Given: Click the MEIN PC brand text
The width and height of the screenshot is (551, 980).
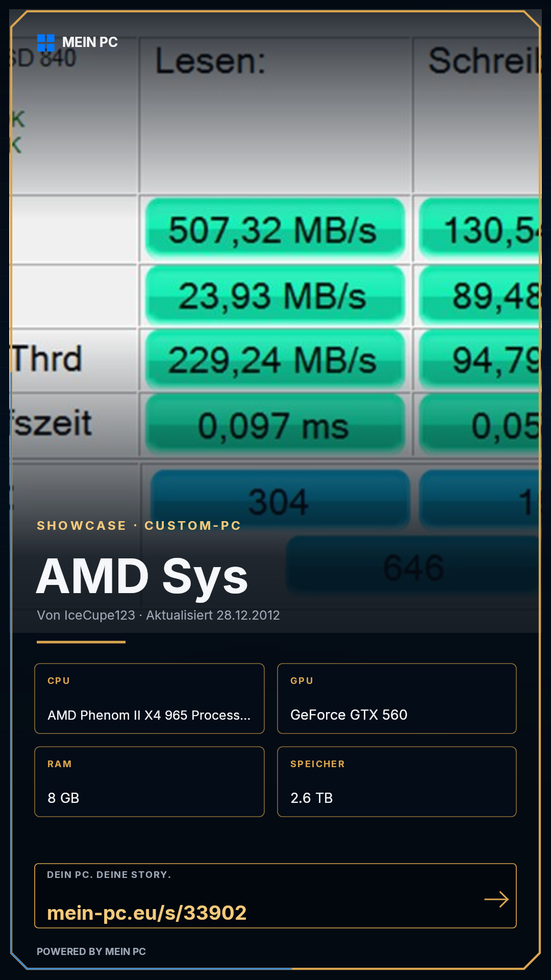Looking at the screenshot, I should 90,42.
